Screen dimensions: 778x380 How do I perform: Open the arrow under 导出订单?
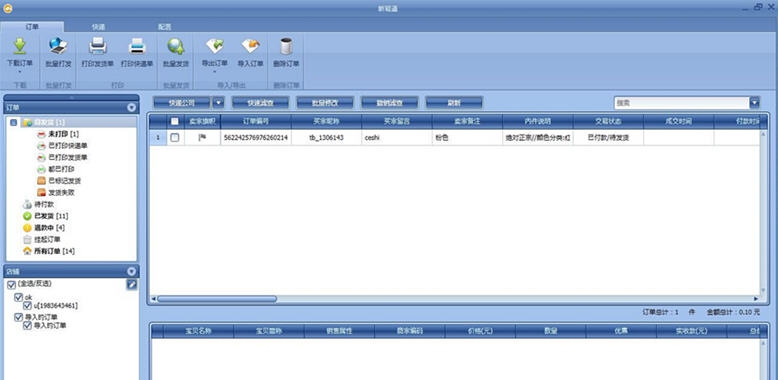214,72
